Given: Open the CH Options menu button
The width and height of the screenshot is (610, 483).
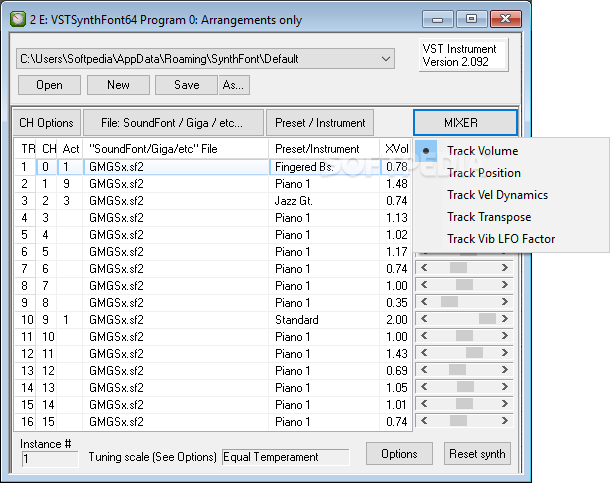Looking at the screenshot, I should pyautogui.click(x=47, y=123).
